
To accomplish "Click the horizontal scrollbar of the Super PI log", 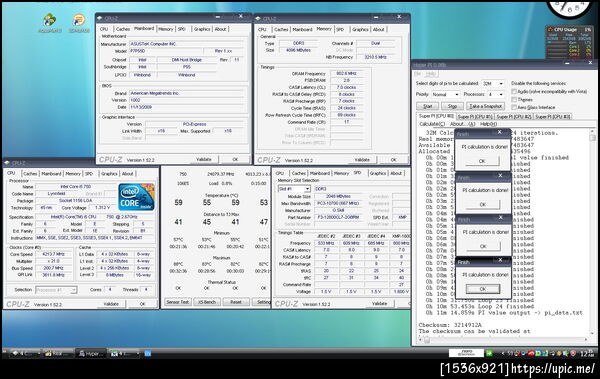I will point(504,340).
